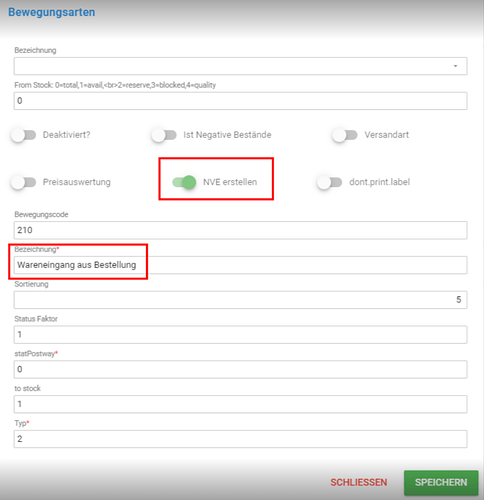Toggle the dont.print.label switch
Image resolution: width=484 pixels, height=500 pixels.
pos(329,182)
